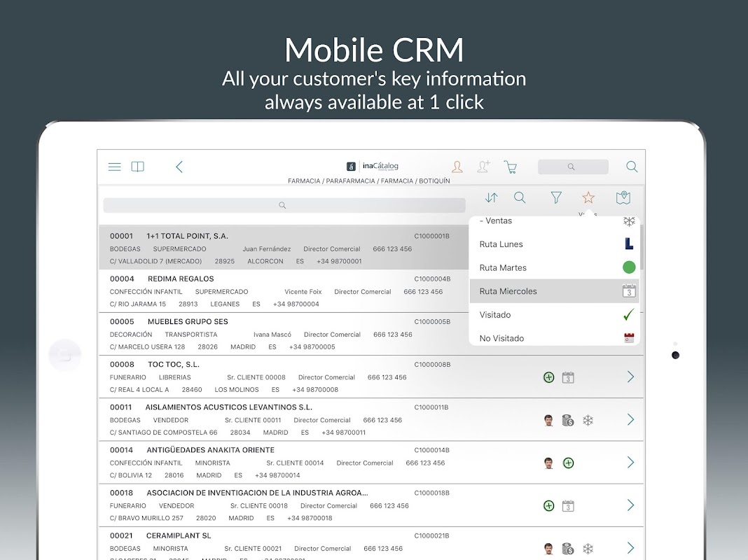Click snowflake icon on CERAMIPLANT SL row
This screenshot has width=748, height=560.
[x=588, y=549]
